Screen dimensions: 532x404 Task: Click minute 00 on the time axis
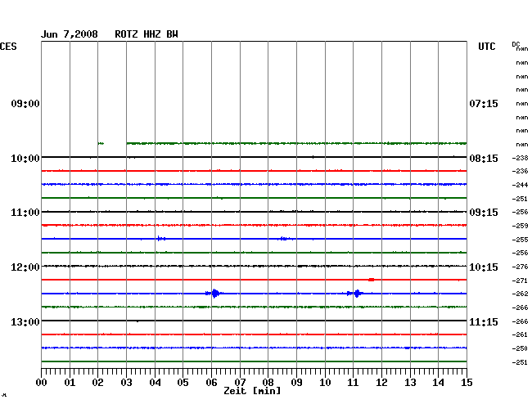42,383
